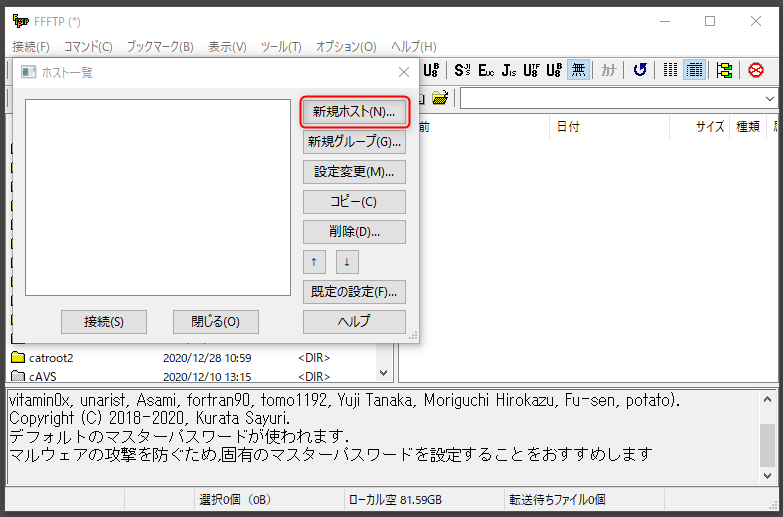This screenshot has width=783, height=517.
Task: Expand the remote path combo box dropdown
Action: pos(770,99)
